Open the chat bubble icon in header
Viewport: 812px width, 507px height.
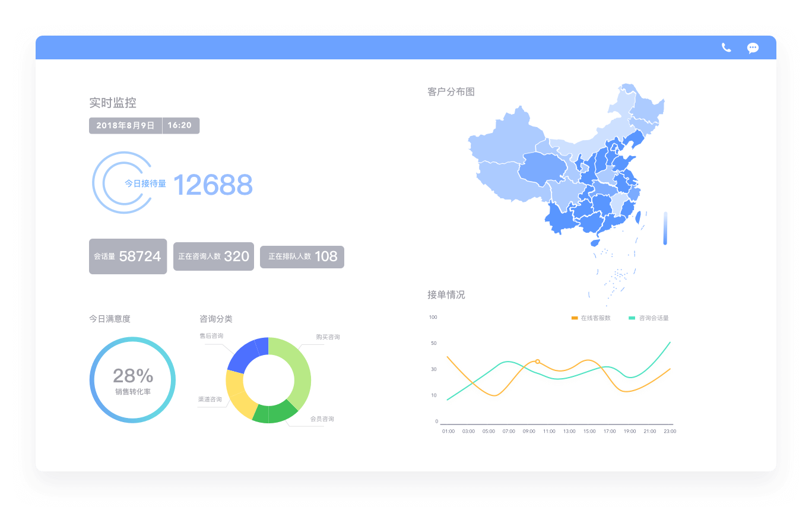tap(753, 48)
